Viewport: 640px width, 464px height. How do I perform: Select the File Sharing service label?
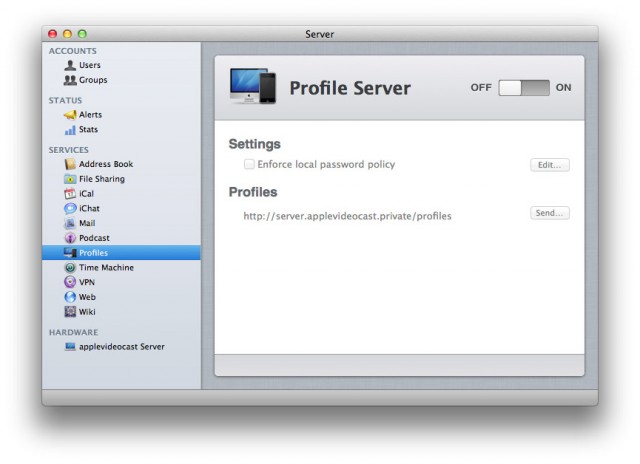click(x=102, y=179)
